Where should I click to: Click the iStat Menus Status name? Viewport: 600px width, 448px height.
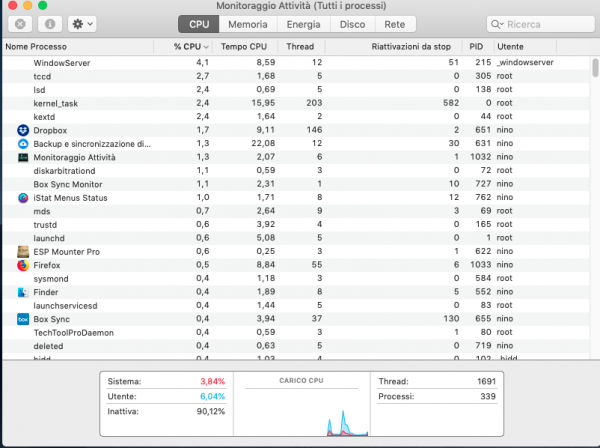pos(70,198)
